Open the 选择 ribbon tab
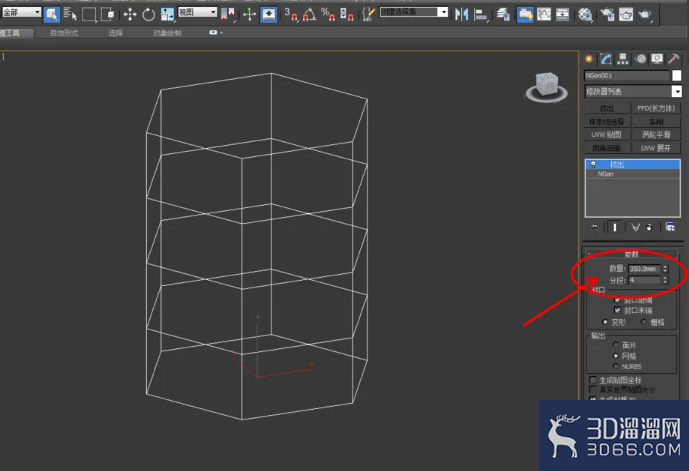The height and width of the screenshot is (471, 689). pos(116,33)
